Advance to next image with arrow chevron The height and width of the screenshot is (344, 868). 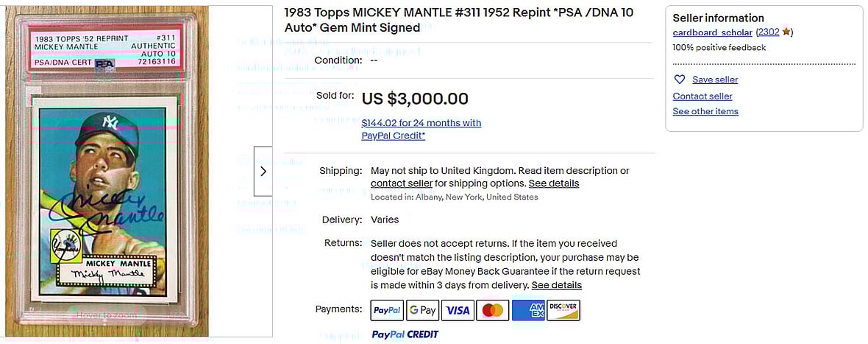tap(263, 171)
